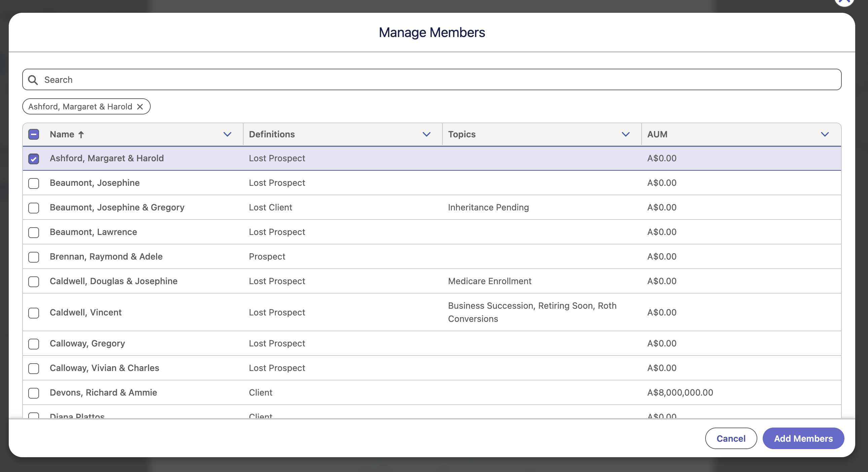Viewport: 868px width, 472px height.
Task: Tick the Brennan, Raymond & Adele checkbox
Action: click(34, 257)
